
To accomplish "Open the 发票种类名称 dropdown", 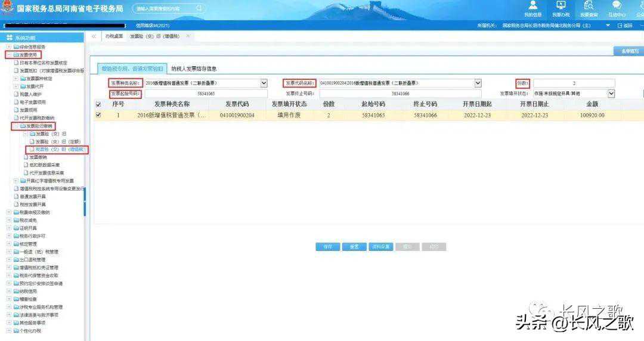I will pos(264,83).
